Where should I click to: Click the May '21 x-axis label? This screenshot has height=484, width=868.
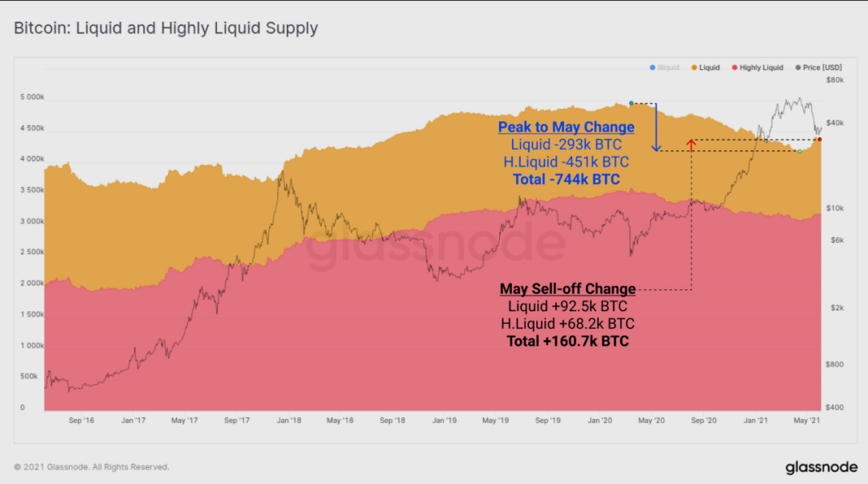coord(807,420)
